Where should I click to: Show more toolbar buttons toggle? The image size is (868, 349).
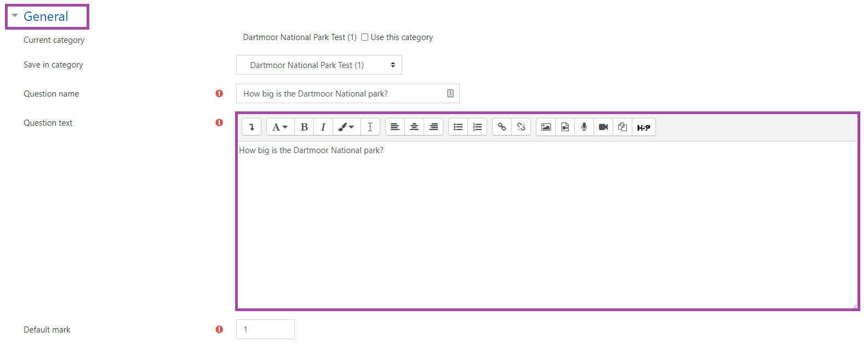tap(252, 127)
